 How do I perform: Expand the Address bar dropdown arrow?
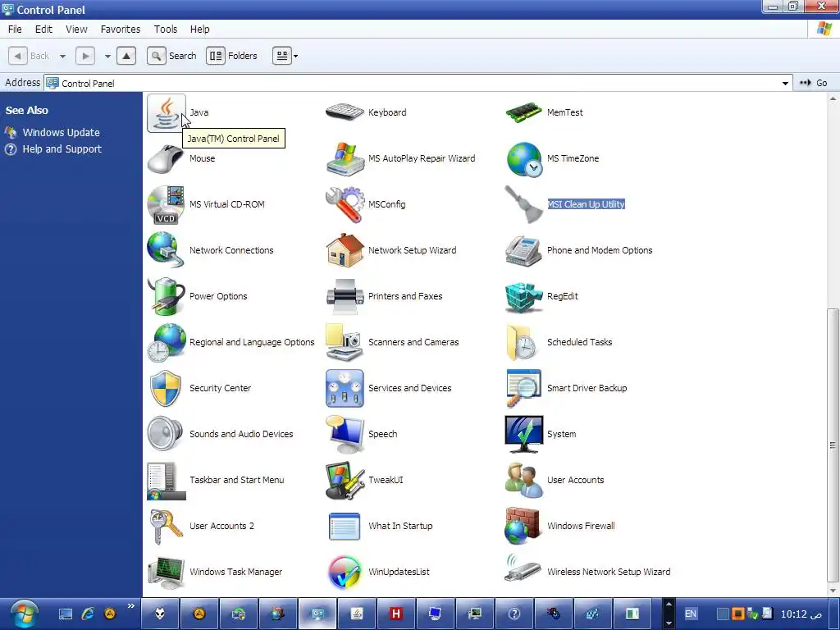tap(785, 83)
